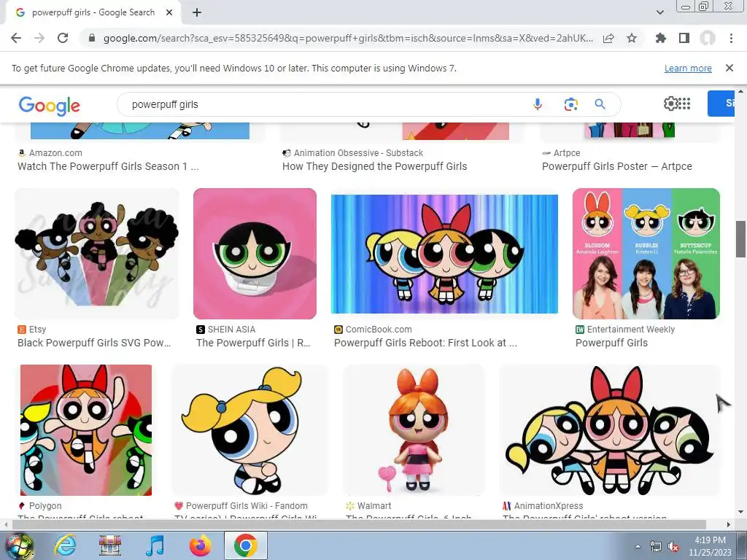Image resolution: width=747 pixels, height=560 pixels.
Task: Launch Firefox from the taskbar
Action: (x=200, y=545)
